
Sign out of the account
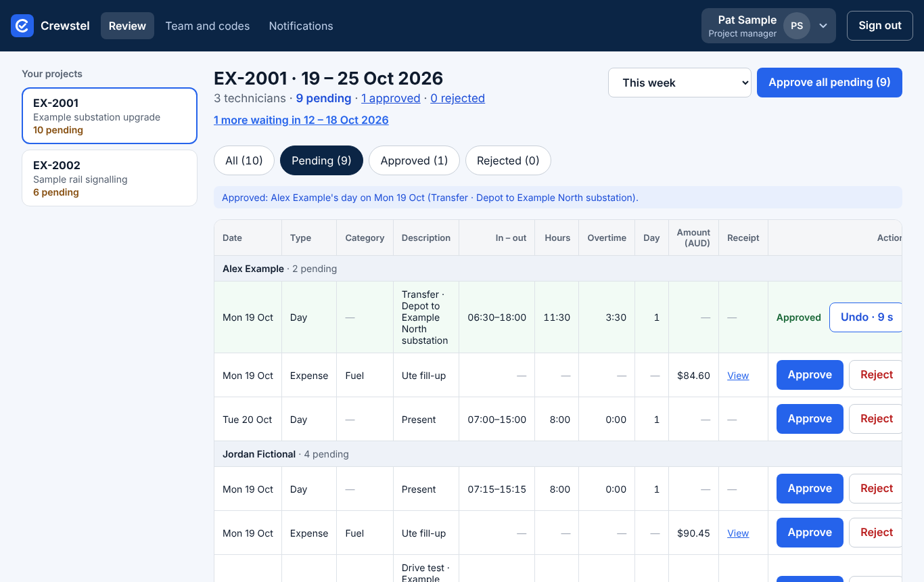click(x=880, y=26)
